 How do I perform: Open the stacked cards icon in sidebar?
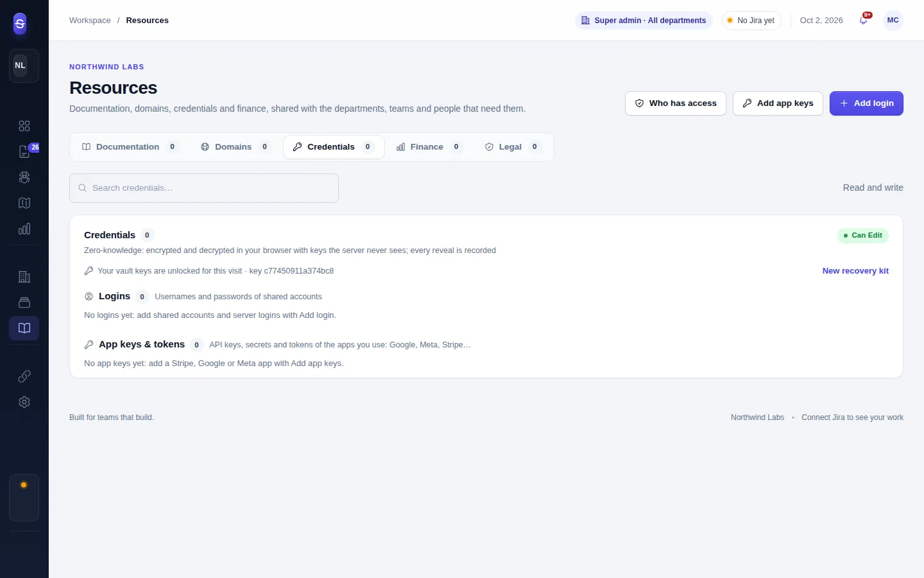24,302
